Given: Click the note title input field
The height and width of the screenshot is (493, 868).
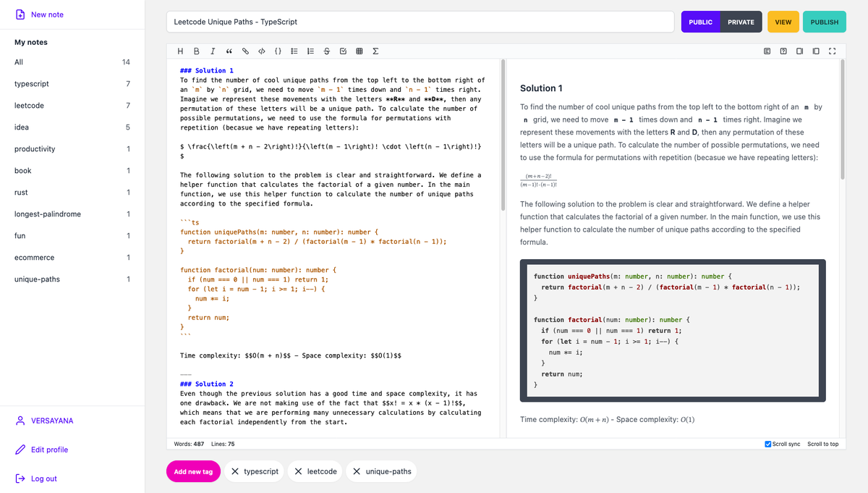Looking at the screenshot, I should click(420, 22).
